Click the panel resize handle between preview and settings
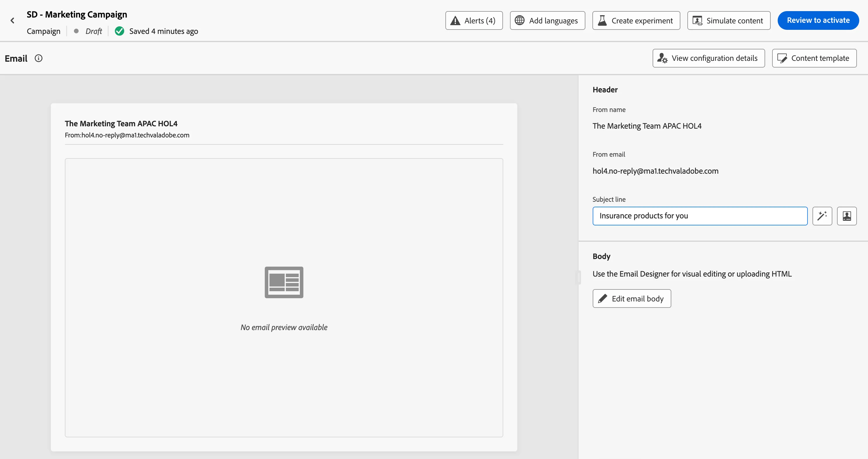Screen dimensions: 868x459 click(x=578, y=277)
